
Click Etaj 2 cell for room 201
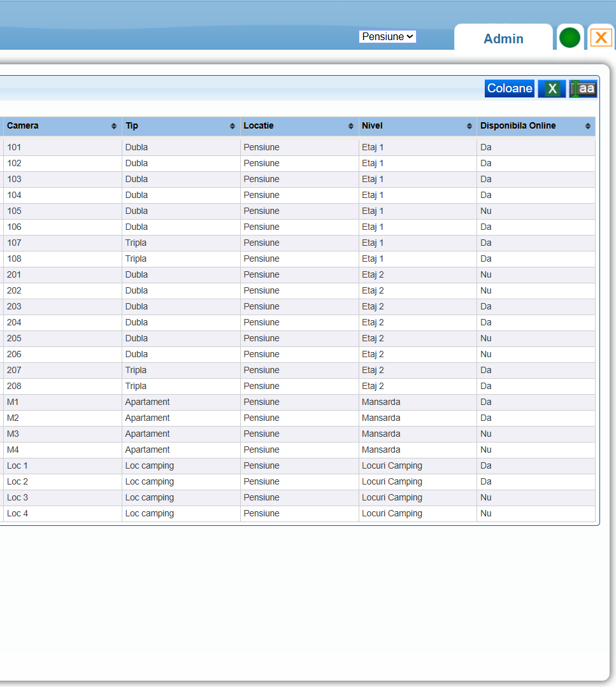pyautogui.click(x=373, y=274)
